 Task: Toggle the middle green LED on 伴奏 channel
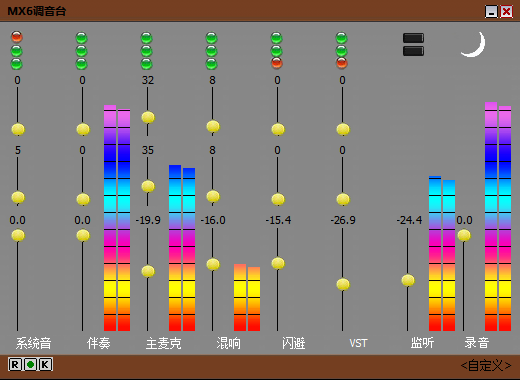coord(82,51)
